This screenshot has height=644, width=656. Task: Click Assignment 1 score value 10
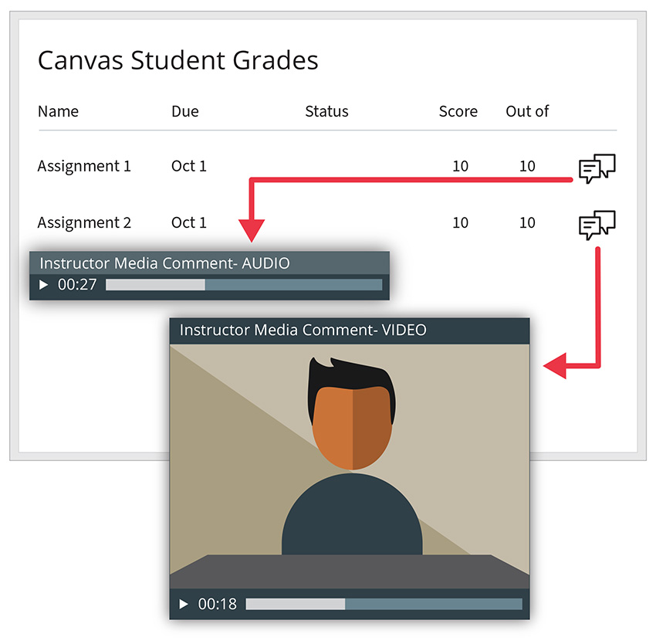tap(460, 166)
